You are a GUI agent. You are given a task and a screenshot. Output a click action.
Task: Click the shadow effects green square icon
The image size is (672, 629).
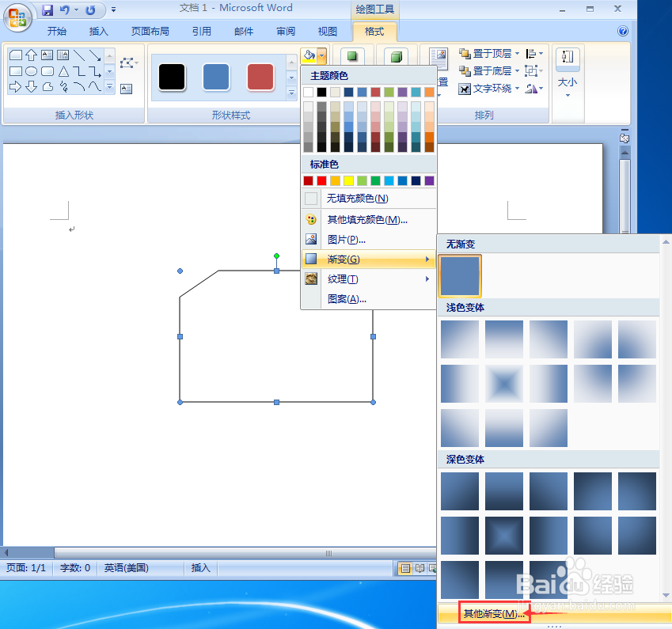pos(352,55)
